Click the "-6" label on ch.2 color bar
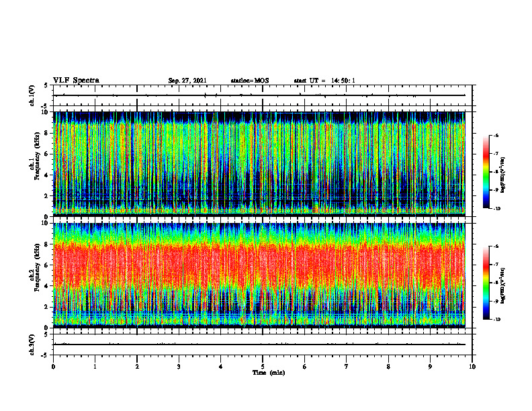The height and width of the screenshot is (411, 532). pyautogui.click(x=496, y=246)
